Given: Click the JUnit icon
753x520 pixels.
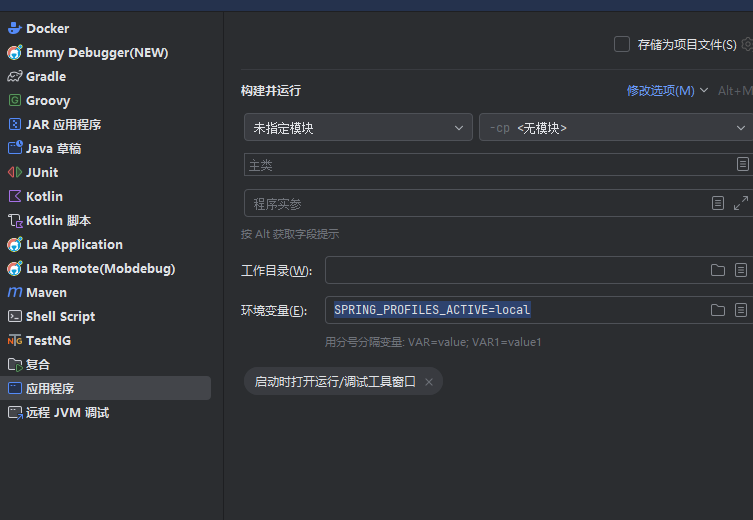Looking at the screenshot, I should point(15,172).
